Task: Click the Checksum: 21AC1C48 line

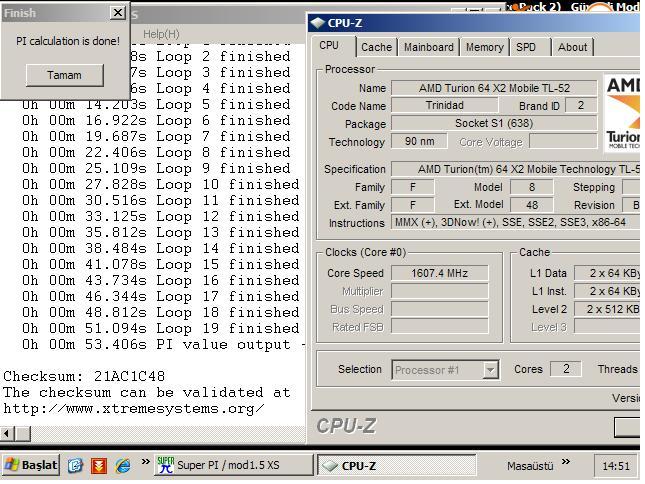Action: pos(84,376)
